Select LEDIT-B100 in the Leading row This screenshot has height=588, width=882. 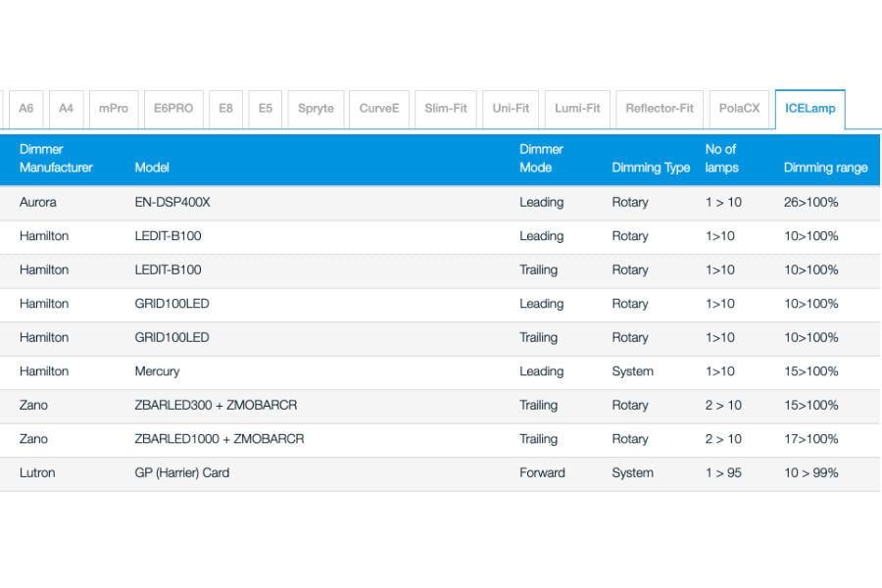pyautogui.click(x=168, y=236)
